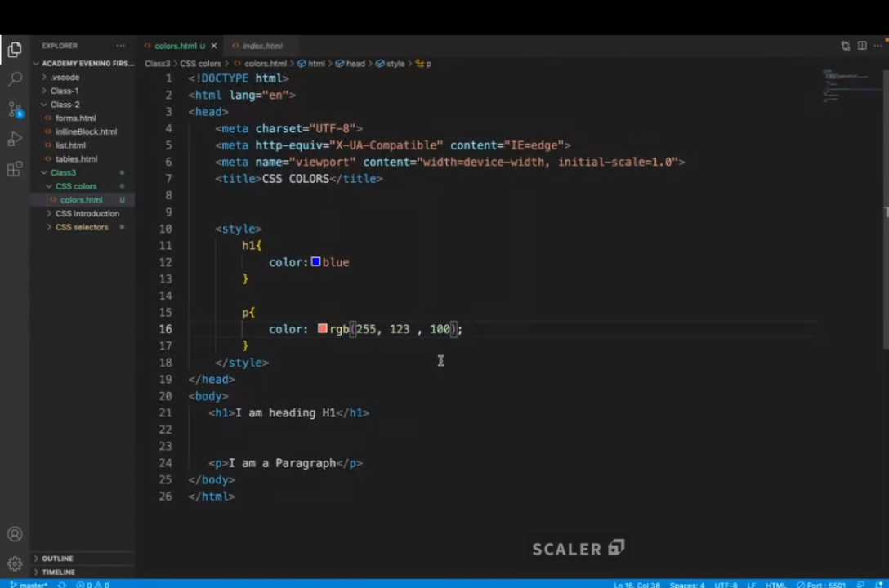This screenshot has width=889, height=588.
Task: Switch to the index.html tab
Action: [x=261, y=46]
